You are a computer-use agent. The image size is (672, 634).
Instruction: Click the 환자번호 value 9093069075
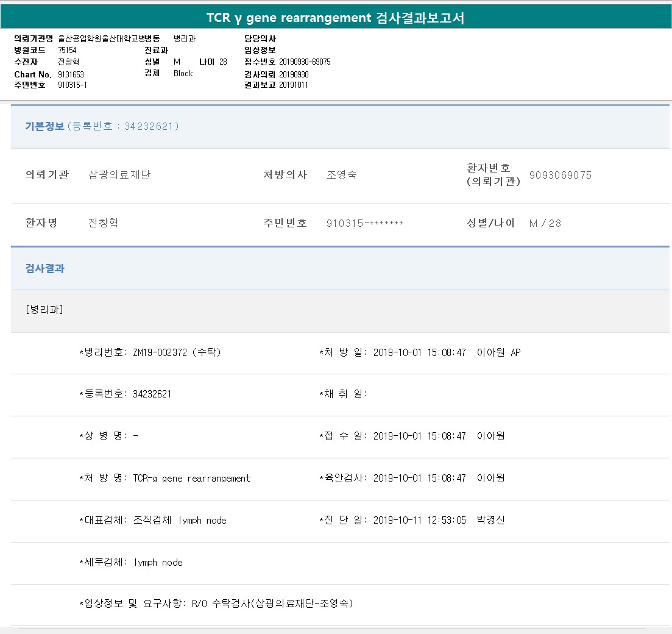560,175
